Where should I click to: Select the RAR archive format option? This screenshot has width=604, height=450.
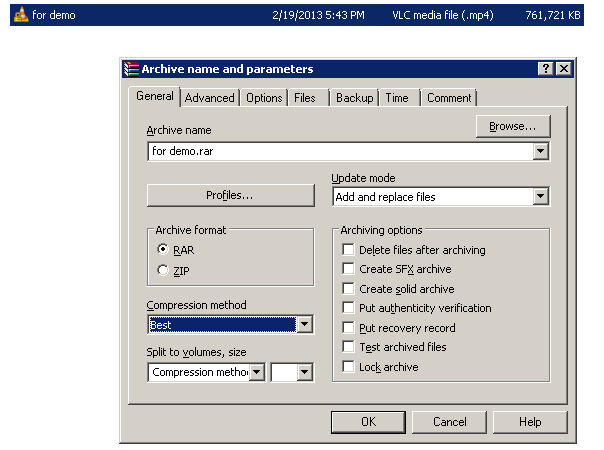pyautogui.click(x=163, y=250)
